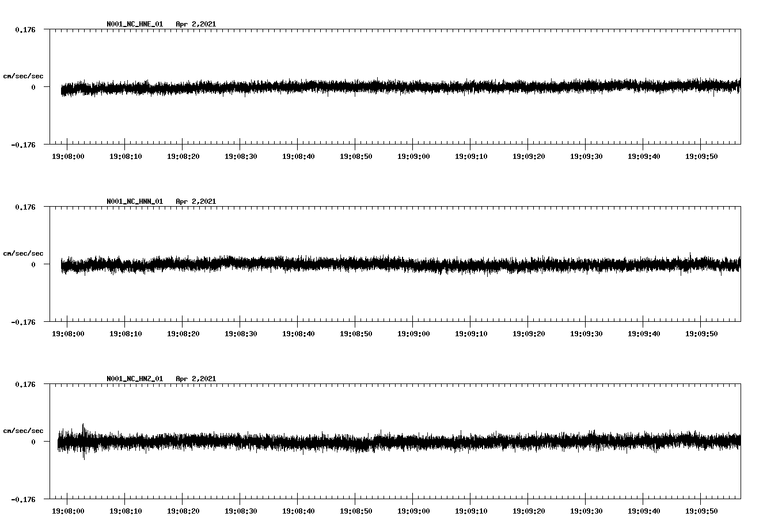Viewport: 782px width, 532px height.
Task: Click the cm/sec/sec label of top plot
Action: [24, 75]
